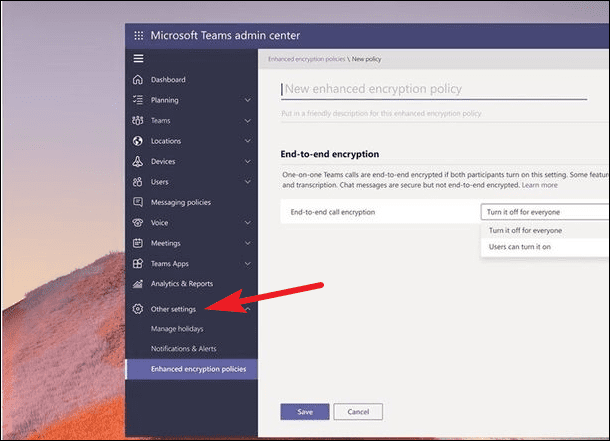Select Manage holidays under Other settings
The width and height of the screenshot is (610, 441).
pos(177,329)
